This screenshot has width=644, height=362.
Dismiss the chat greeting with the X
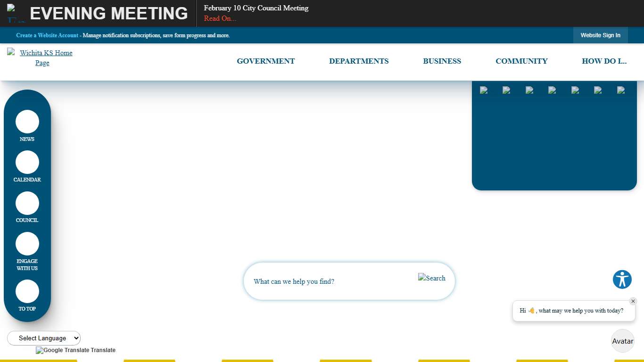[633, 301]
